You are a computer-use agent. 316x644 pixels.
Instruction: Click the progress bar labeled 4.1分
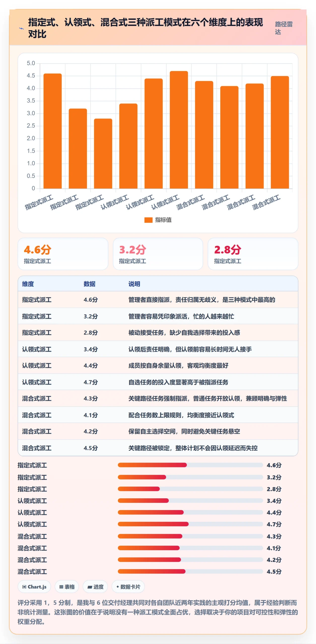190,548
